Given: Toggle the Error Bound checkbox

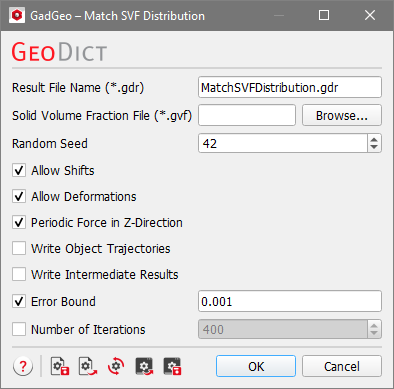Looking at the screenshot, I should (19, 301).
